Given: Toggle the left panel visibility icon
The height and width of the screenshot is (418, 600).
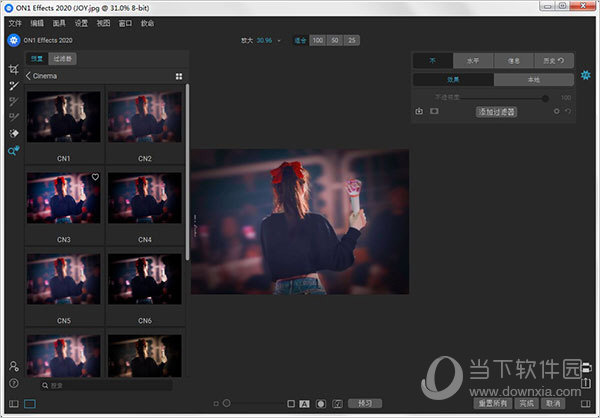Looking at the screenshot, I should click(14, 404).
